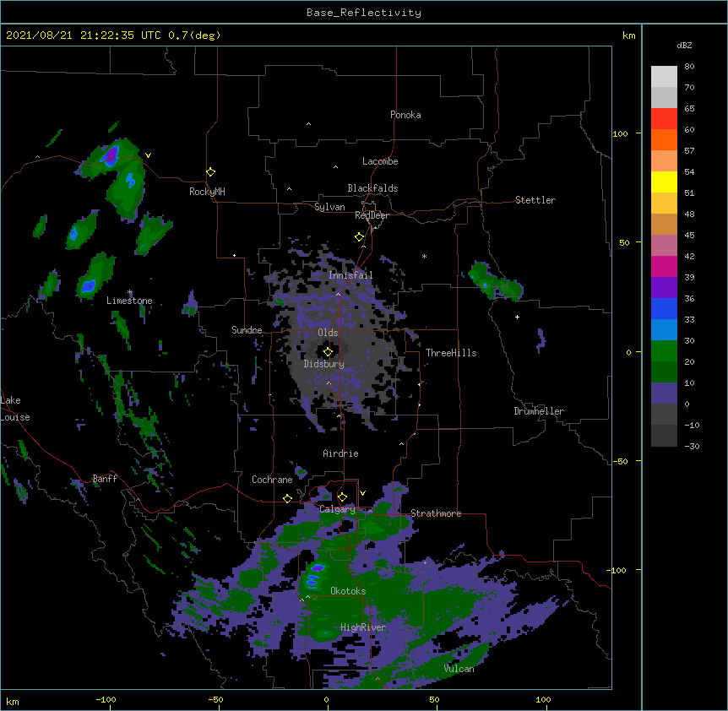Click the Sundre town label

coord(247,330)
